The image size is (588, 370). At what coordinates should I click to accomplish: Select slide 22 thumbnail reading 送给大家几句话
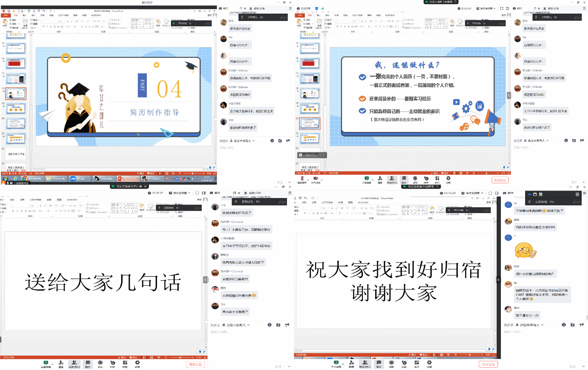pos(16,154)
